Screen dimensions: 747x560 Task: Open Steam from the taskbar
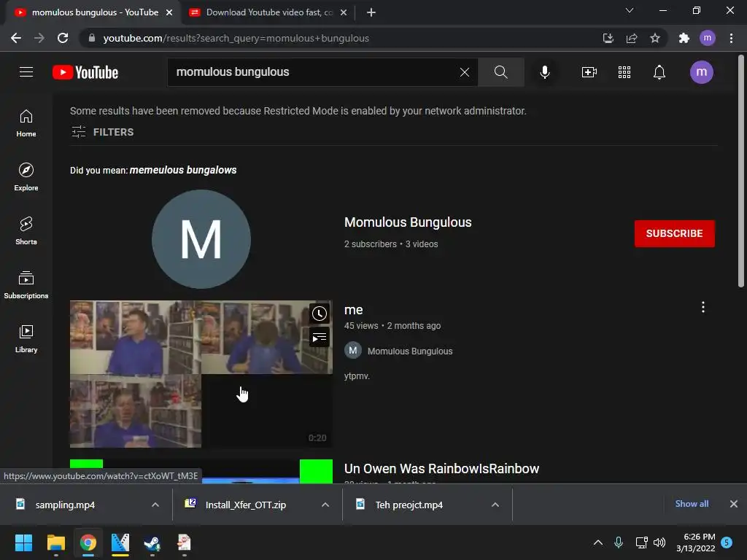152,542
